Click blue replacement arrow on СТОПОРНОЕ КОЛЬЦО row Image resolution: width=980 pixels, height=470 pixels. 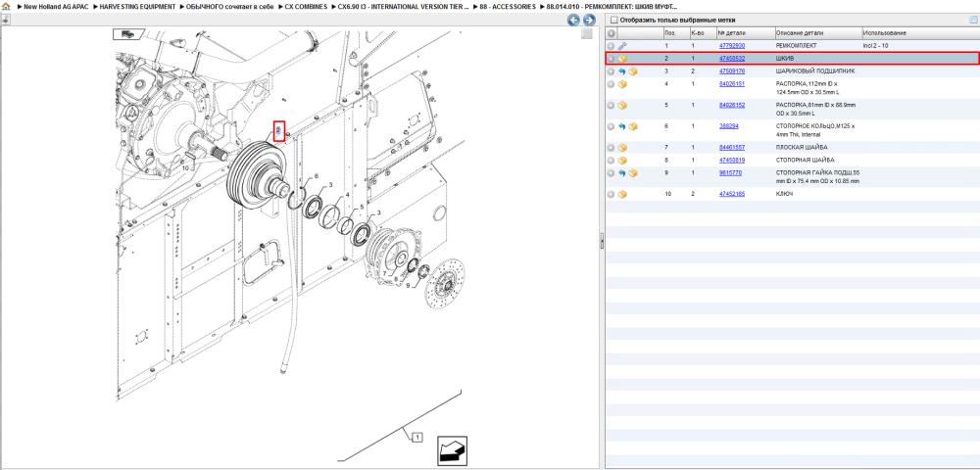point(622,126)
